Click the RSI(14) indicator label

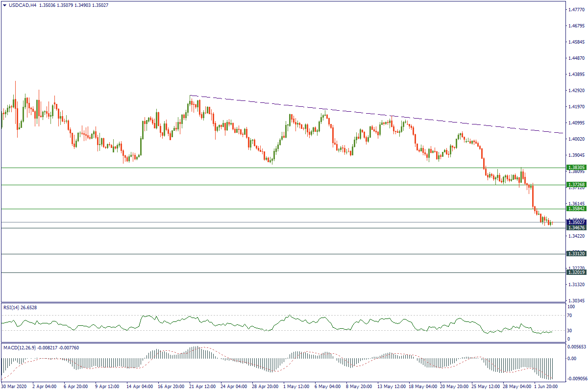pos(20,307)
